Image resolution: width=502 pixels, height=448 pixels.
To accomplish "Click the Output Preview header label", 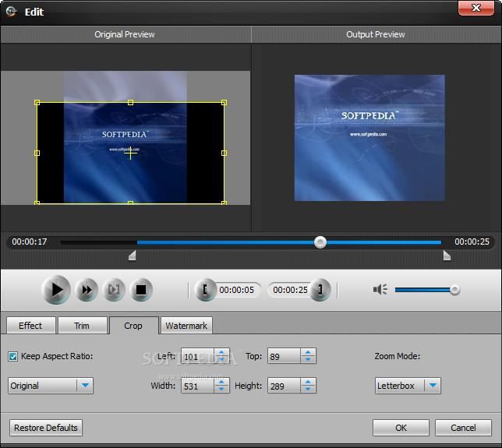I will tap(376, 34).
